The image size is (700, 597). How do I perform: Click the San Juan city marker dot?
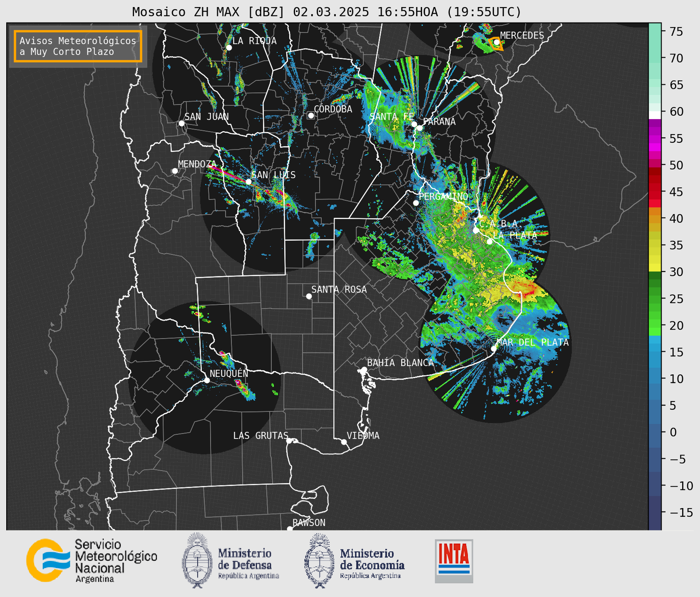tap(181, 123)
